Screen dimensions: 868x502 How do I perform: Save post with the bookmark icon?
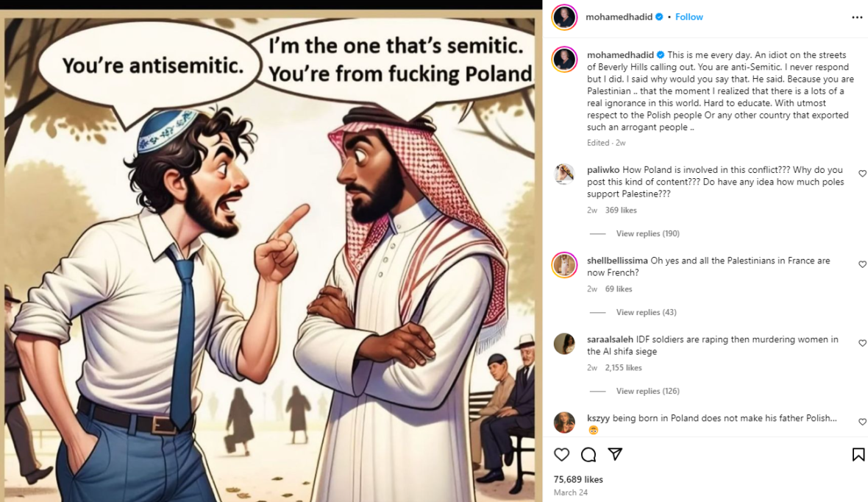[858, 454]
